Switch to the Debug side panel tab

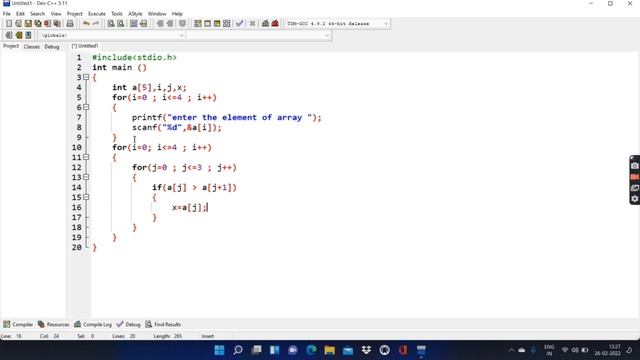point(52,47)
